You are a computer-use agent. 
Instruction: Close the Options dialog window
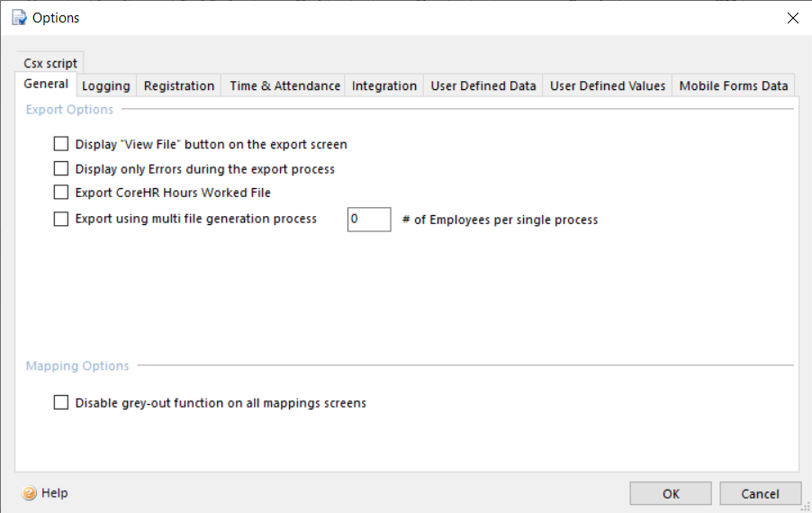tap(793, 18)
